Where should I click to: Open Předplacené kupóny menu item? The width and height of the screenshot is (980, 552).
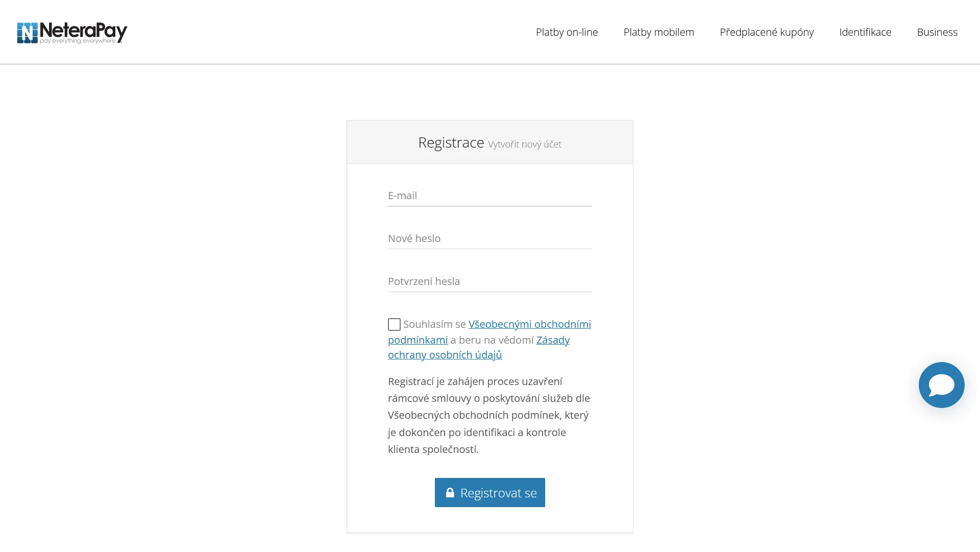(x=766, y=32)
